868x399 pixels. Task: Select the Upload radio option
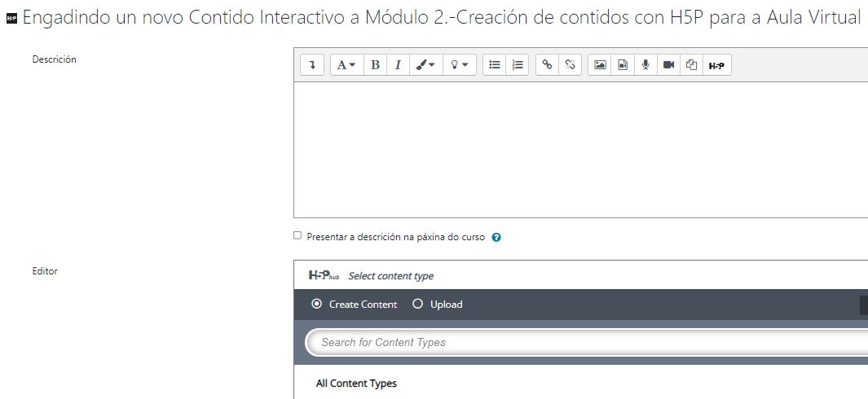418,305
